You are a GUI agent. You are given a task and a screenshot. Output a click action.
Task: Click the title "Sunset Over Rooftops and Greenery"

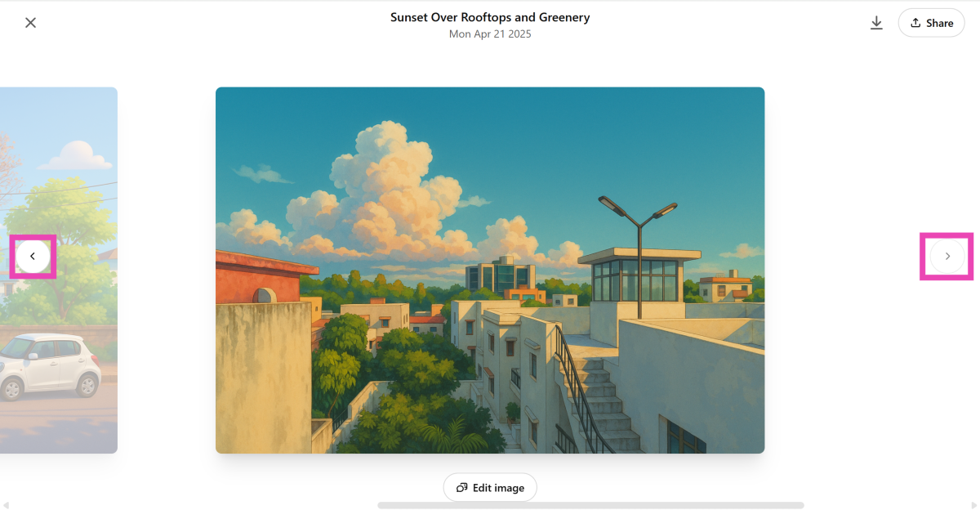click(490, 17)
